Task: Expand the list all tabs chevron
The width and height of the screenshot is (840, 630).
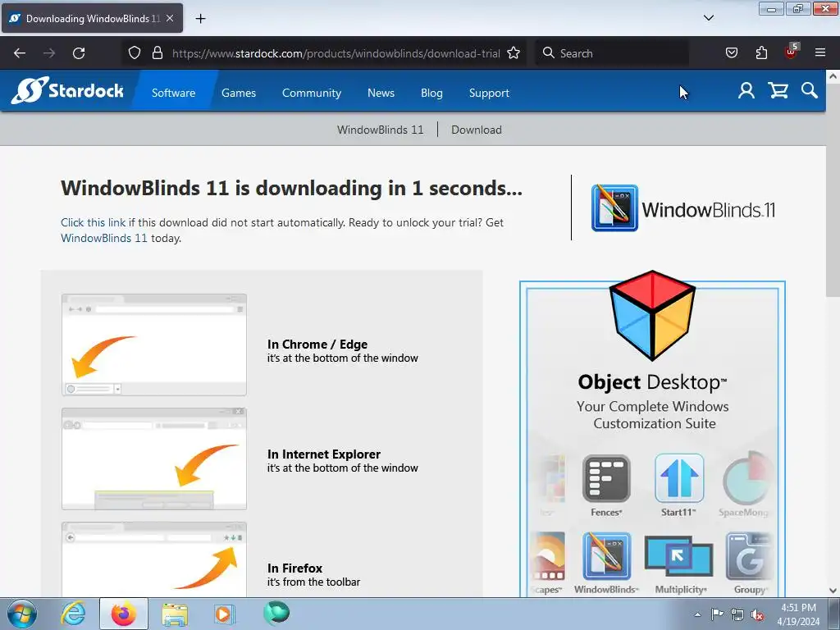Action: point(708,18)
